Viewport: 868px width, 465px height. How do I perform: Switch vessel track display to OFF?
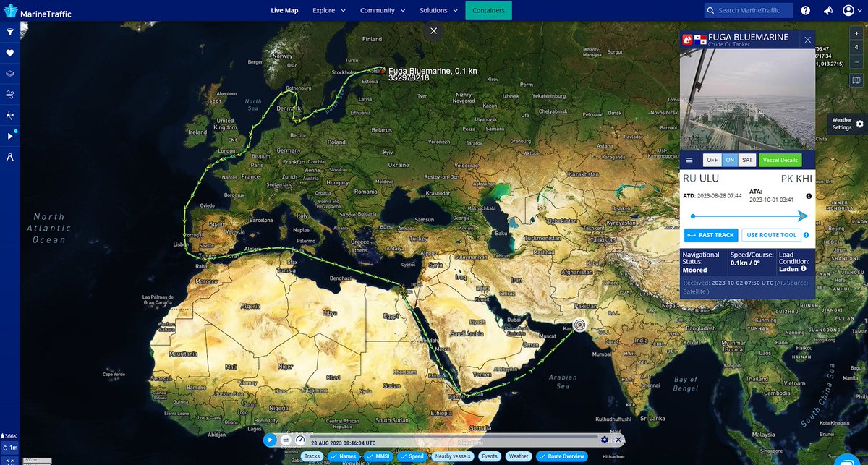click(x=712, y=160)
